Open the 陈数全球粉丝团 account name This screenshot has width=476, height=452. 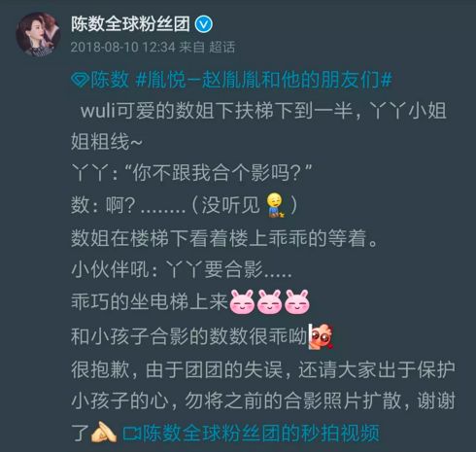point(130,24)
